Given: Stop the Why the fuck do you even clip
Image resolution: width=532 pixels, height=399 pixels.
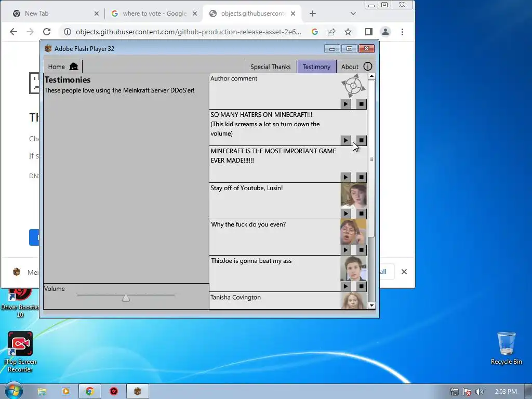Looking at the screenshot, I should [361, 250].
